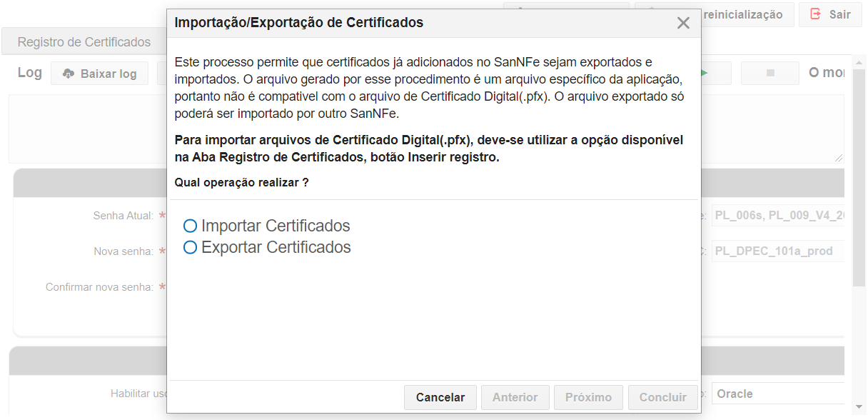Screen dimensions: 868x420
Task: Close the Importação/Exportação de Certificados dialog
Action: 683,23
